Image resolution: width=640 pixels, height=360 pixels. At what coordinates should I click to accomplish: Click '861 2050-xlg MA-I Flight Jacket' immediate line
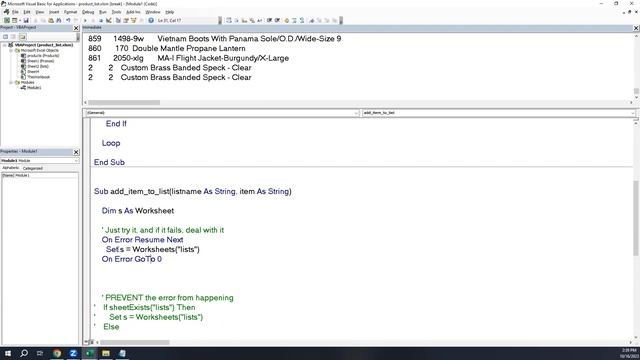pos(189,58)
